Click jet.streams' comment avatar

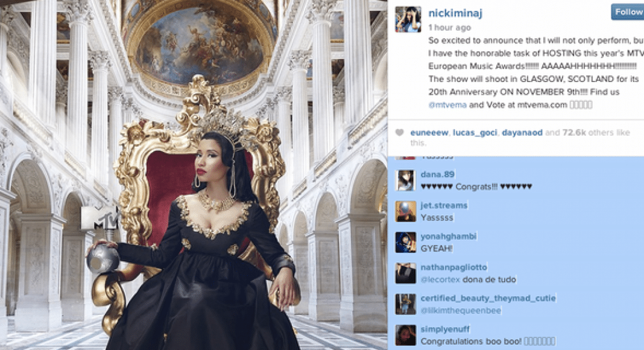[405, 212]
